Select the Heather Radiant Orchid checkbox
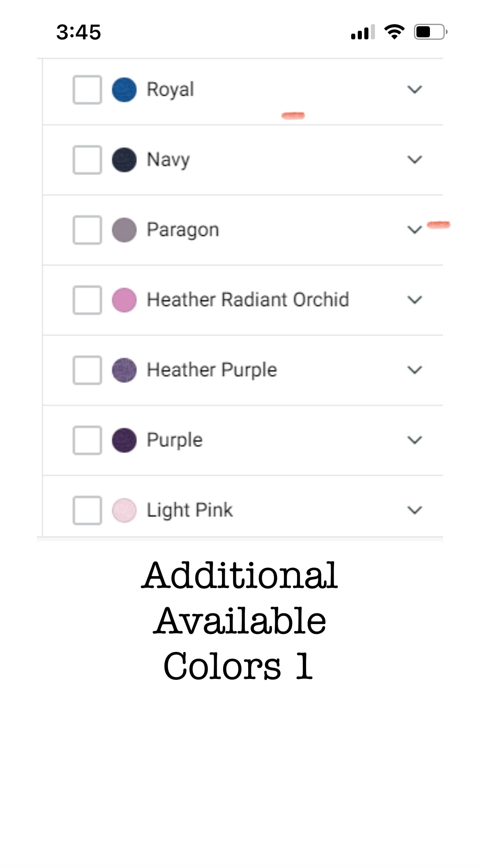Viewport: 480px width, 868px height. [x=87, y=300]
